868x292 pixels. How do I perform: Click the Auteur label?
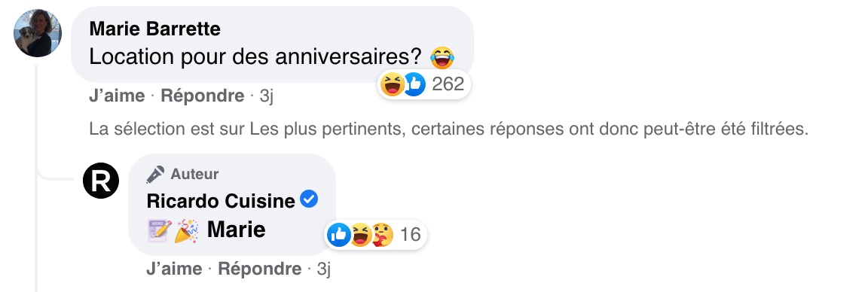[194, 174]
